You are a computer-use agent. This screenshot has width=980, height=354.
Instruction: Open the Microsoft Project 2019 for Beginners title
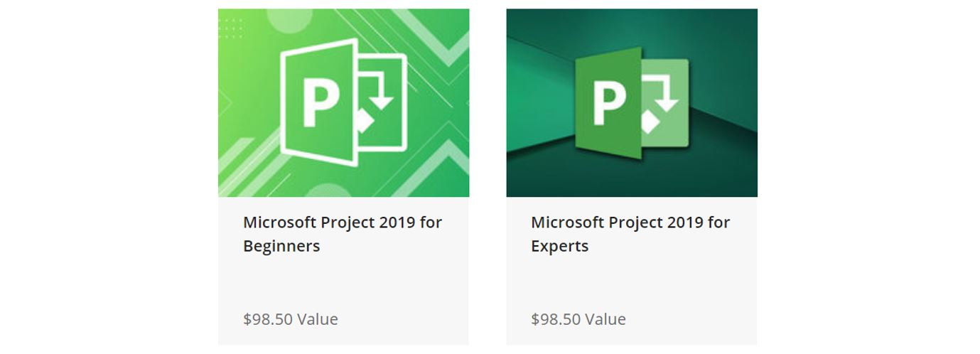(342, 222)
